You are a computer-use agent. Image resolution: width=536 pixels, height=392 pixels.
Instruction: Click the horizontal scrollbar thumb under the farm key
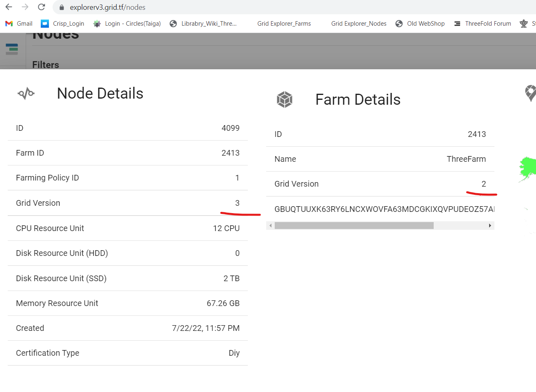(x=355, y=225)
